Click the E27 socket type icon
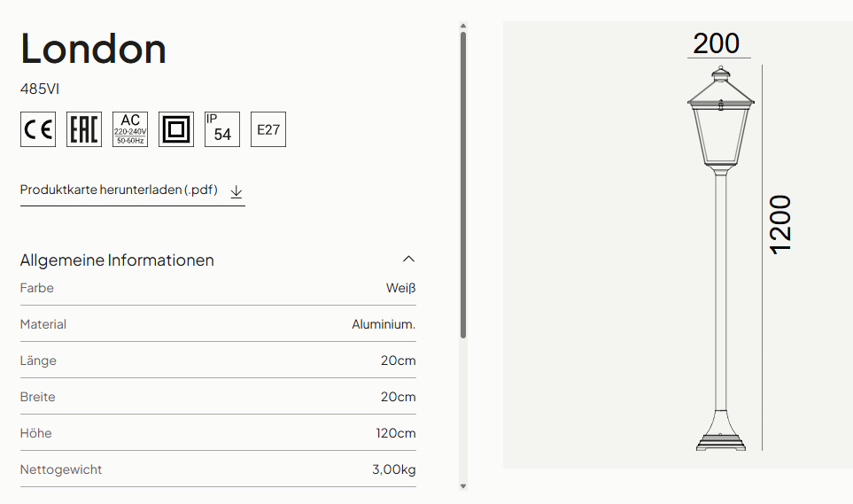Screen dimensions: 853x504 268,129
